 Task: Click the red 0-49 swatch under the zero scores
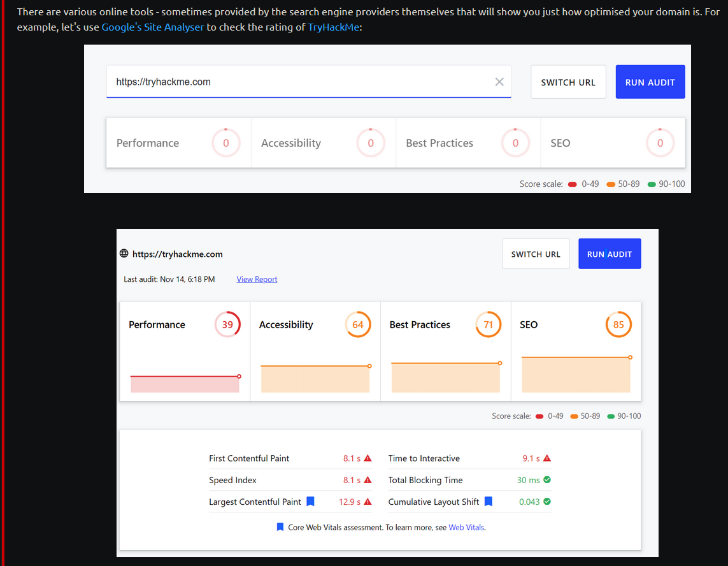[x=573, y=184]
